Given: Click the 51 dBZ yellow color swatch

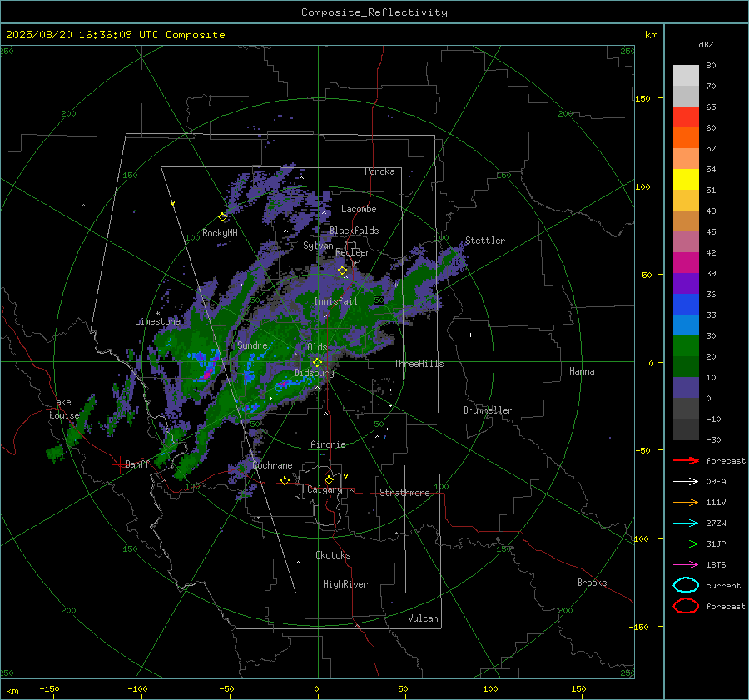Looking at the screenshot, I should click(x=686, y=179).
